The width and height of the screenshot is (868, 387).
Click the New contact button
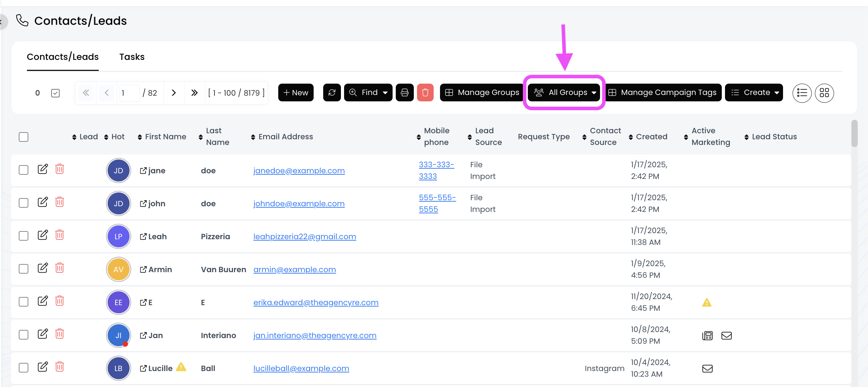pyautogui.click(x=296, y=92)
